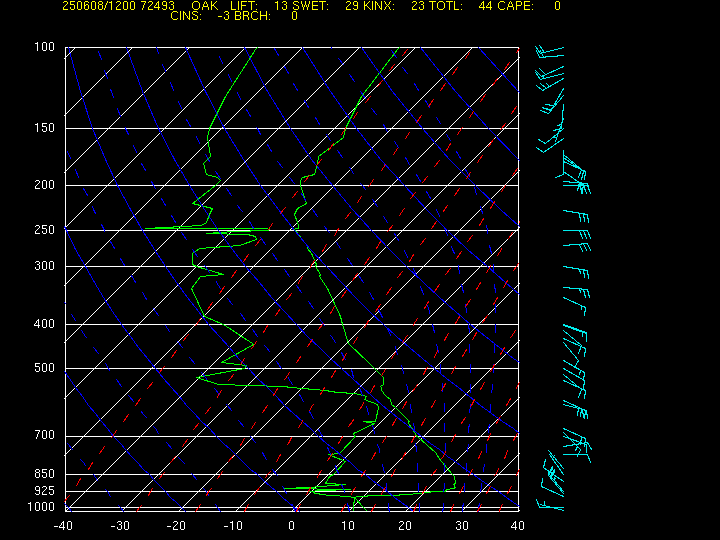Click the -40 temperature axis label
The image size is (720, 540).
[63, 526]
